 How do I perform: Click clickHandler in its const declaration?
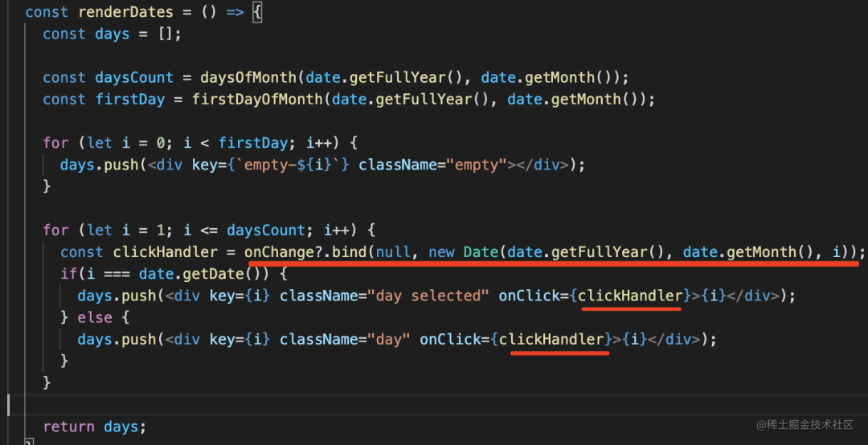pyautogui.click(x=166, y=252)
